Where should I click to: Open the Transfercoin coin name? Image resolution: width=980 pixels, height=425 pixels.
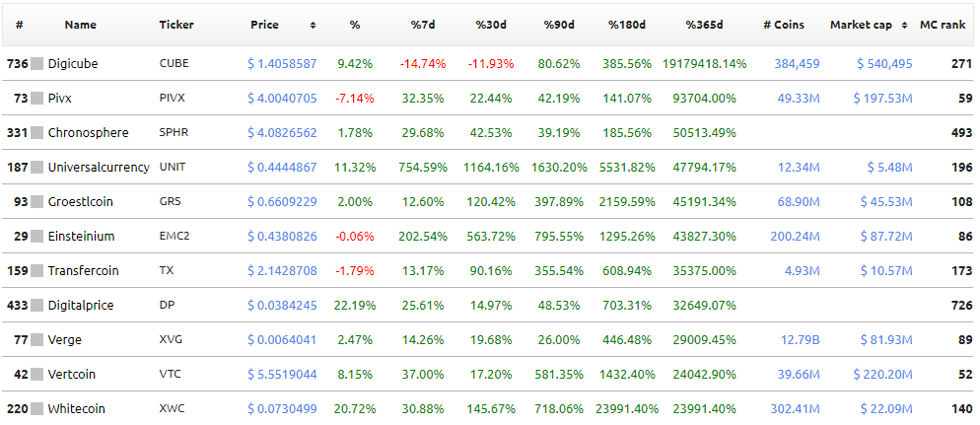click(x=83, y=270)
